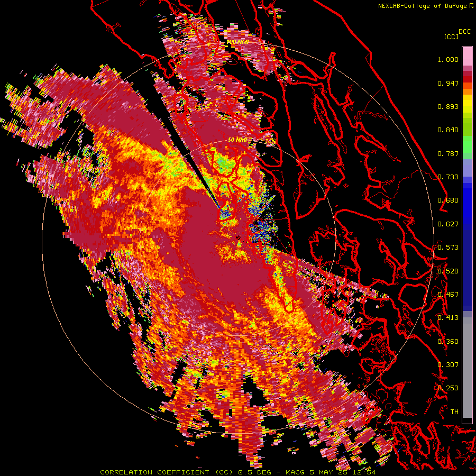The image size is (476, 476).
Task: Select the 1.000 value on the color scale
Action: [x=448, y=59]
